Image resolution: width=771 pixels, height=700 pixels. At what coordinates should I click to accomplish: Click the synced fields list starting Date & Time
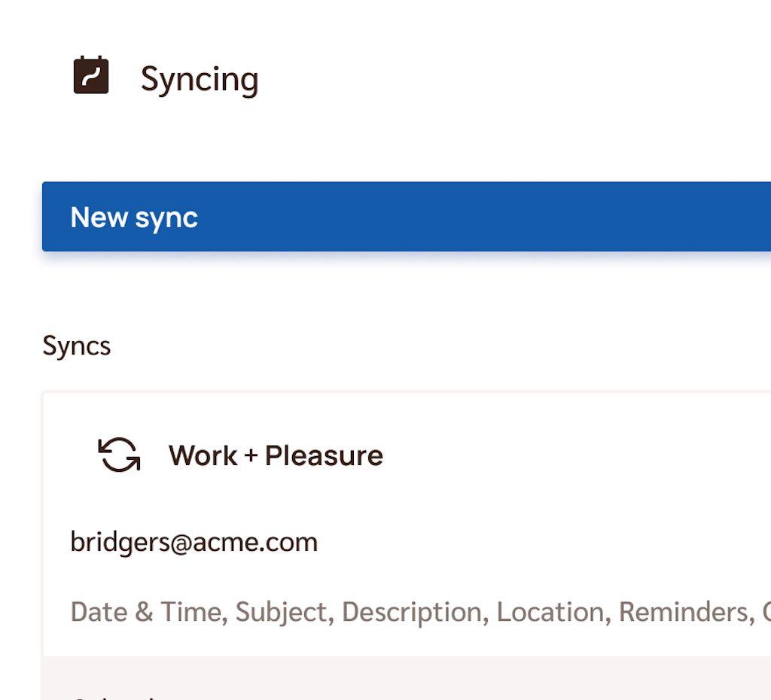[420, 612]
